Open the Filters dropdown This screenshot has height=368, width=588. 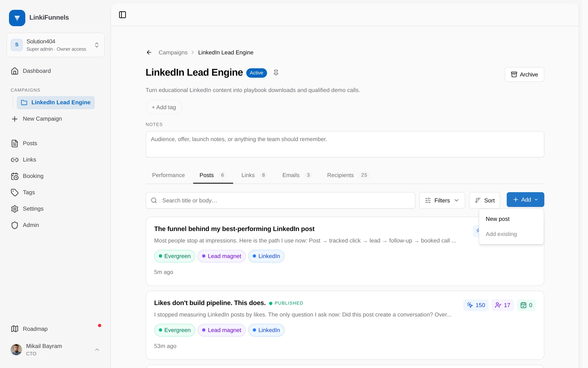(442, 200)
